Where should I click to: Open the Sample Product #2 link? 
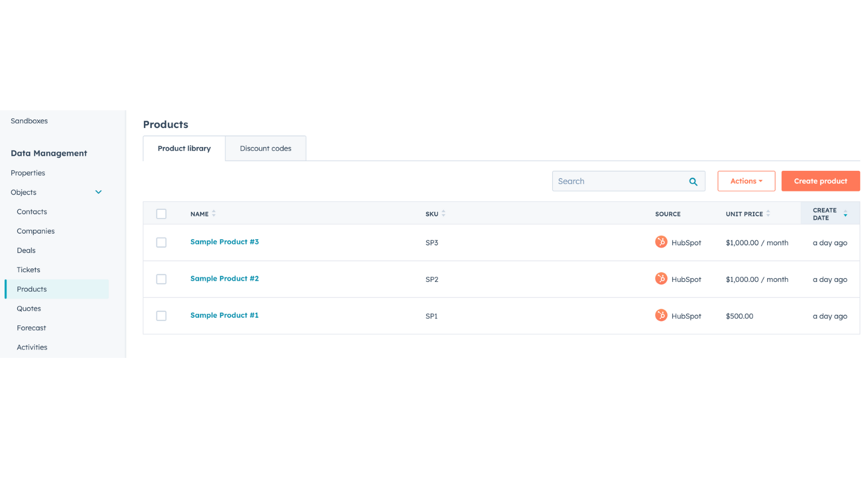224,279
